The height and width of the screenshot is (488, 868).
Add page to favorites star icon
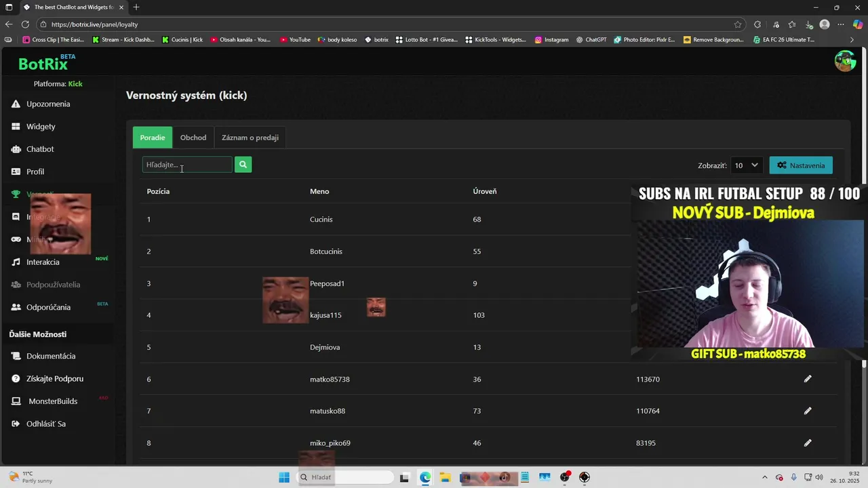pyautogui.click(x=738, y=24)
